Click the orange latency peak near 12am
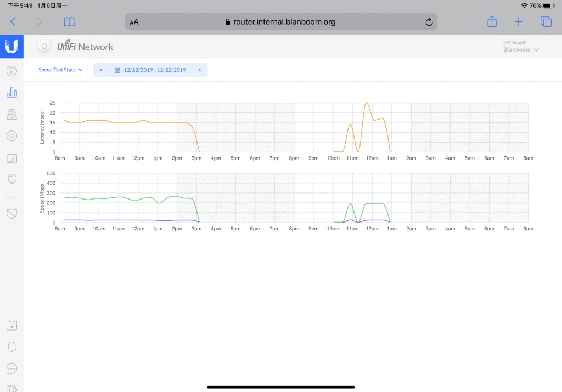This screenshot has height=392, width=562. click(366, 103)
